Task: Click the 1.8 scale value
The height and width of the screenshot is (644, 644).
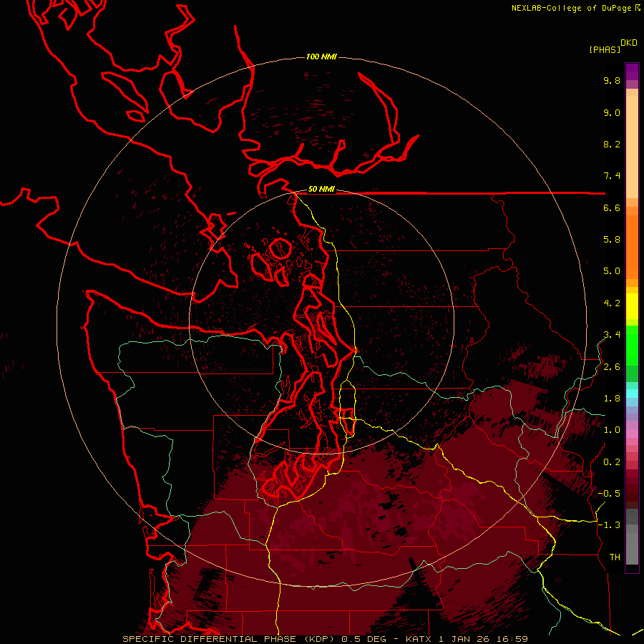Action: tap(612, 399)
